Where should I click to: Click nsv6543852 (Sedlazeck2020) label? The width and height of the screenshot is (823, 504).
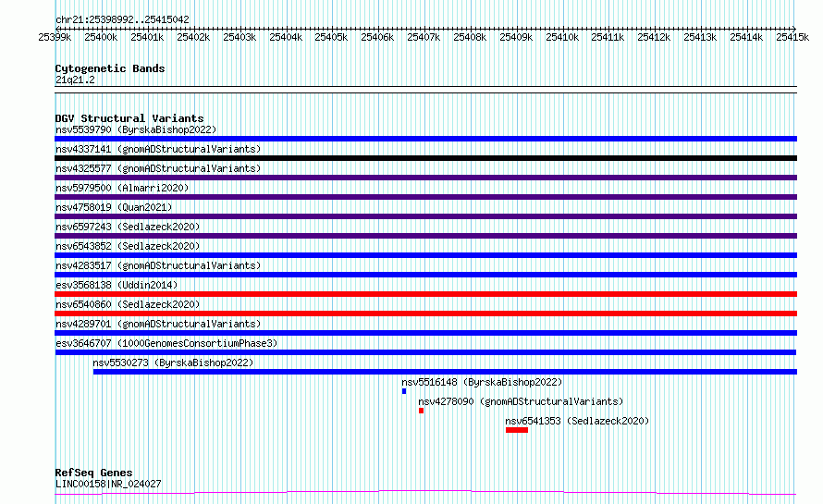point(128,246)
